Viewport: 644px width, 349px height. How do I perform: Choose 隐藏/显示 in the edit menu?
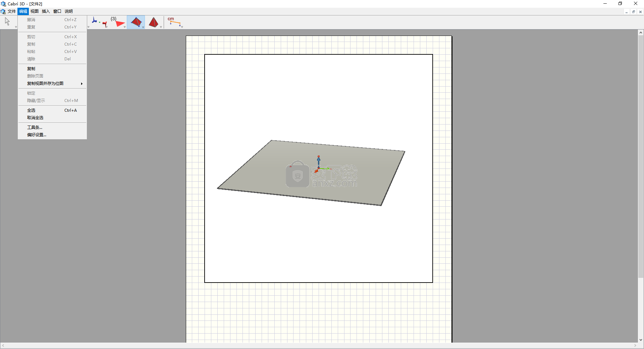pyautogui.click(x=52, y=101)
